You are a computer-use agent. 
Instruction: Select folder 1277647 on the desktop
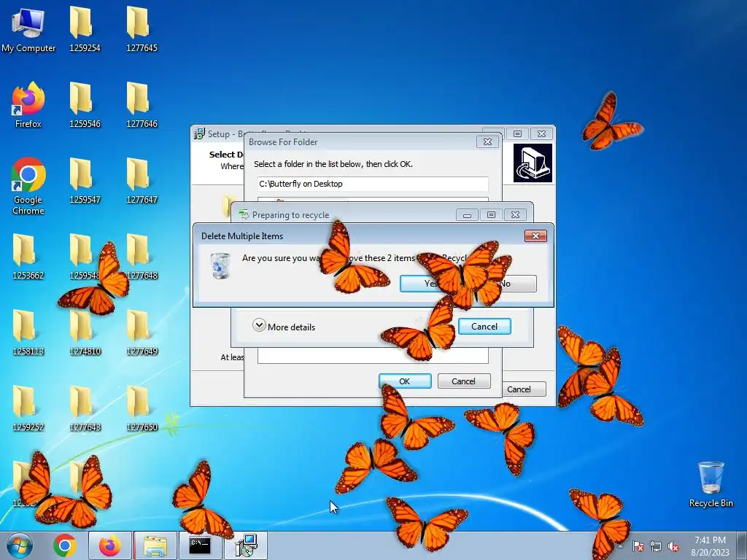tap(142, 181)
